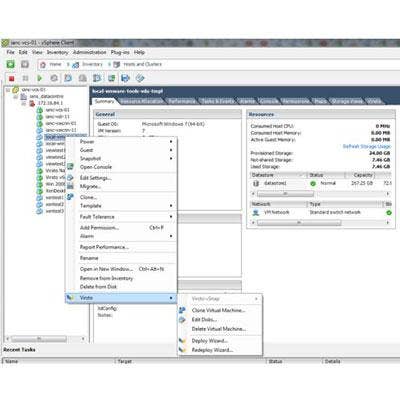Click the VM Network icon
This screenshot has height=400, width=400.
256,212
